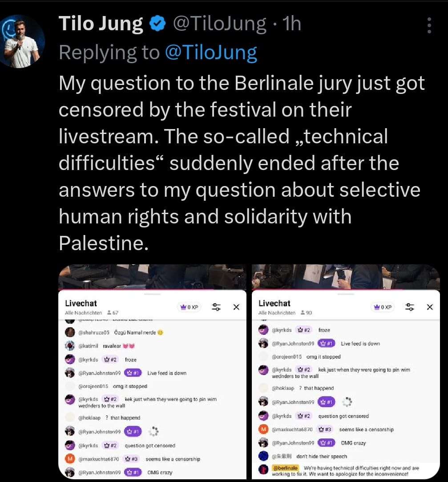
Task: Open the tweet's three-dot more menu
Action: [429, 26]
